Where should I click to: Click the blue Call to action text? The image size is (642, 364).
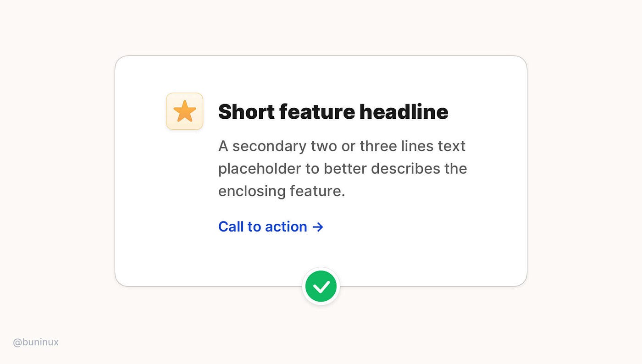(x=262, y=226)
